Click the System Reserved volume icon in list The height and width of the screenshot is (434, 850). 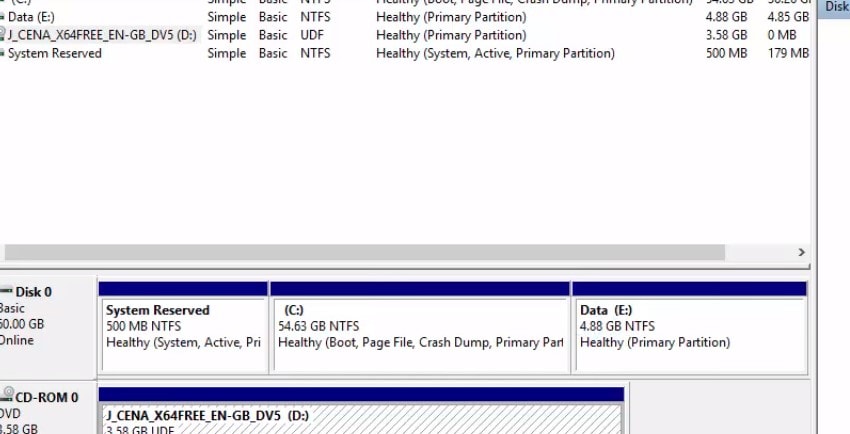click(3, 53)
